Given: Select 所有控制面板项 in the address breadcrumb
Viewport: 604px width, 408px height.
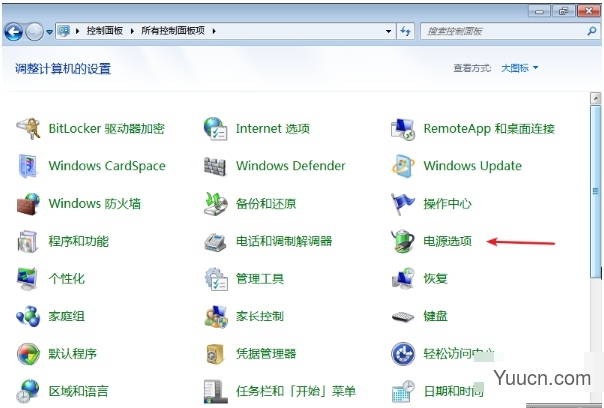Looking at the screenshot, I should pos(173,31).
